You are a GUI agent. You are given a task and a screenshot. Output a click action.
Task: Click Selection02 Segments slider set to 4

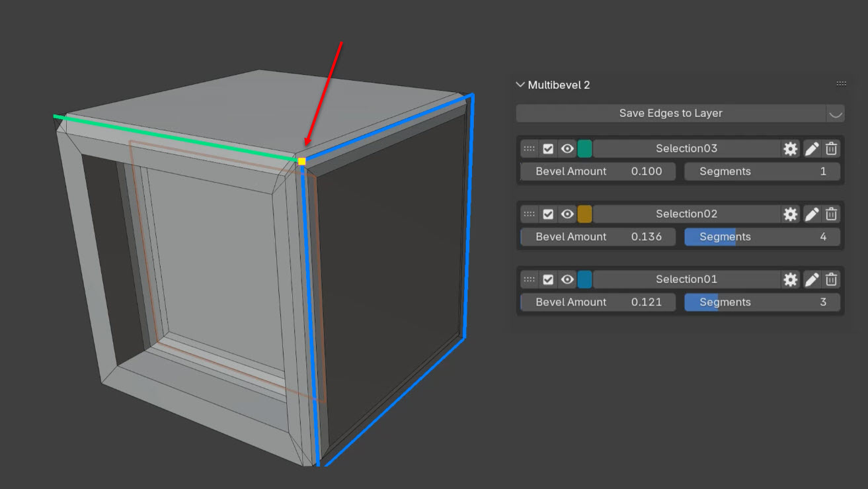point(762,237)
